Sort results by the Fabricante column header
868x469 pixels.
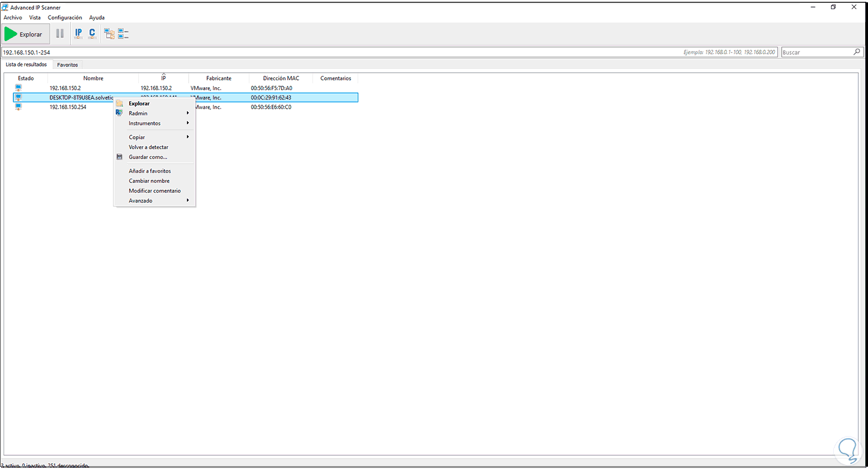coord(219,78)
